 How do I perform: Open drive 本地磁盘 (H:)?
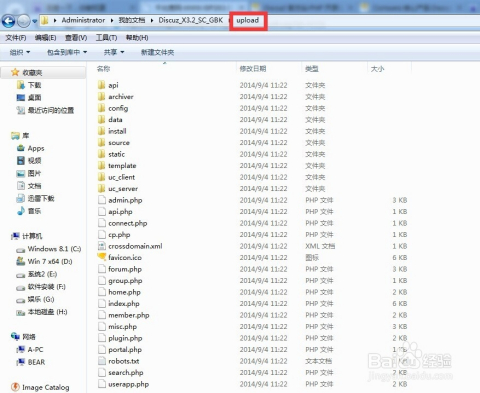pyautogui.click(x=47, y=312)
